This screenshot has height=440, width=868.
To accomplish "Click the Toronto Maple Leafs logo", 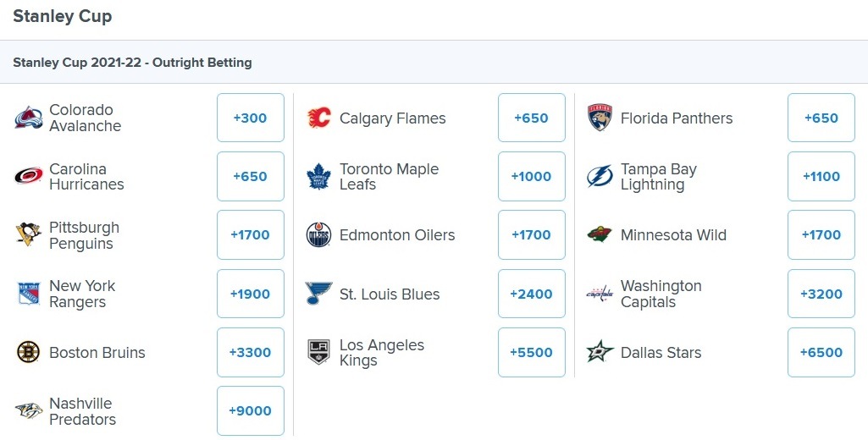I will click(319, 177).
